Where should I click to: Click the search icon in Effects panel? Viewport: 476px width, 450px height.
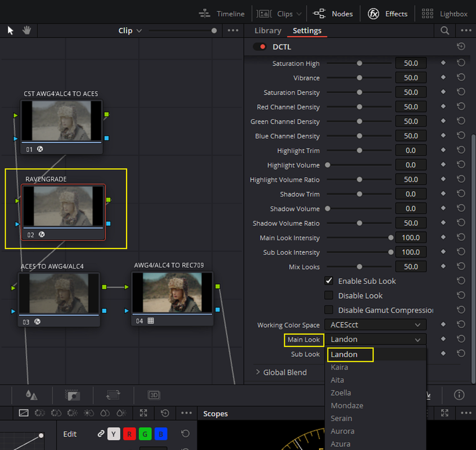pos(444,30)
